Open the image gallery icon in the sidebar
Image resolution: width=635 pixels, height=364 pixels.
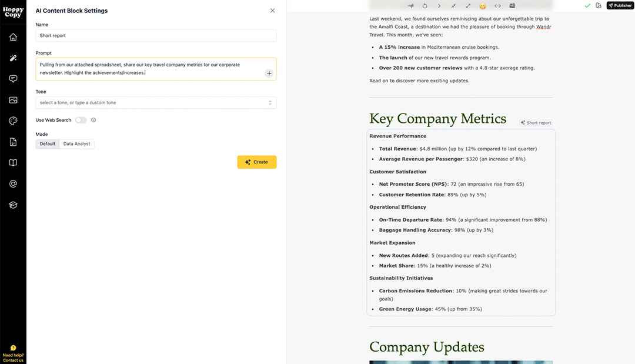(x=13, y=99)
